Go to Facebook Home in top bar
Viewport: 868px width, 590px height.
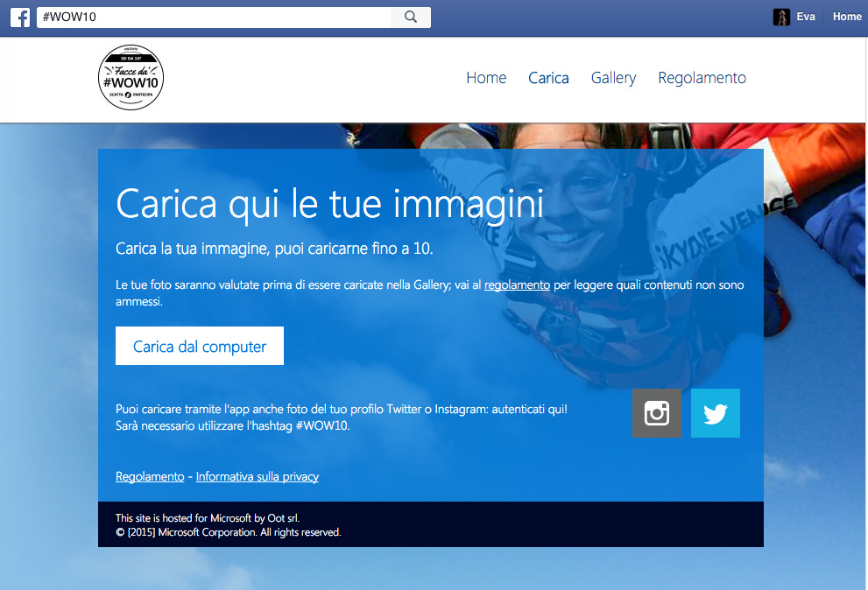click(x=846, y=17)
